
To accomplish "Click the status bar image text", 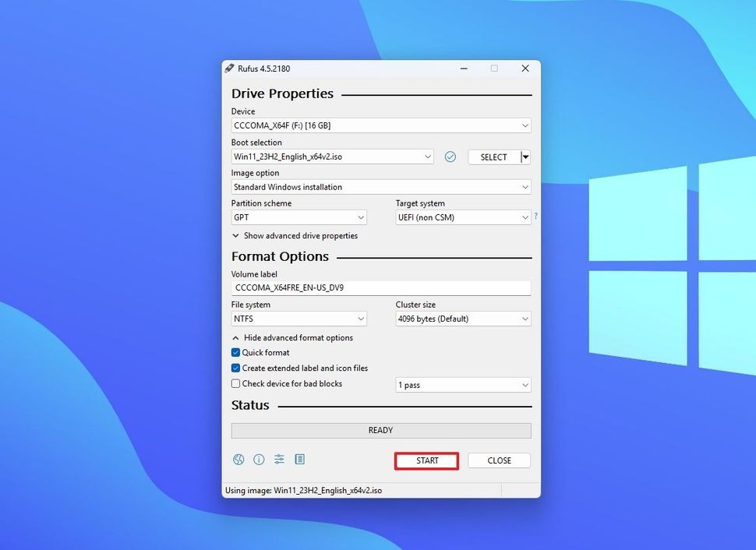I will [303, 490].
